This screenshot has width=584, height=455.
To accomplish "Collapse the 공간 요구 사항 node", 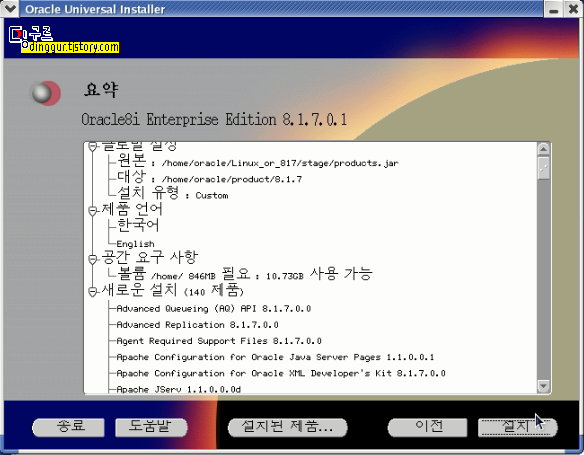I will (92, 259).
